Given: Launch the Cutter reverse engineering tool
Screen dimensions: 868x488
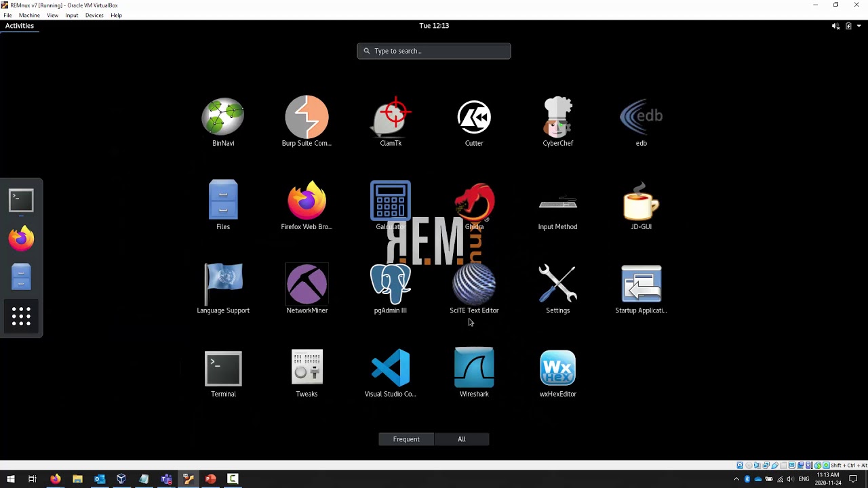Looking at the screenshot, I should pyautogui.click(x=474, y=122).
